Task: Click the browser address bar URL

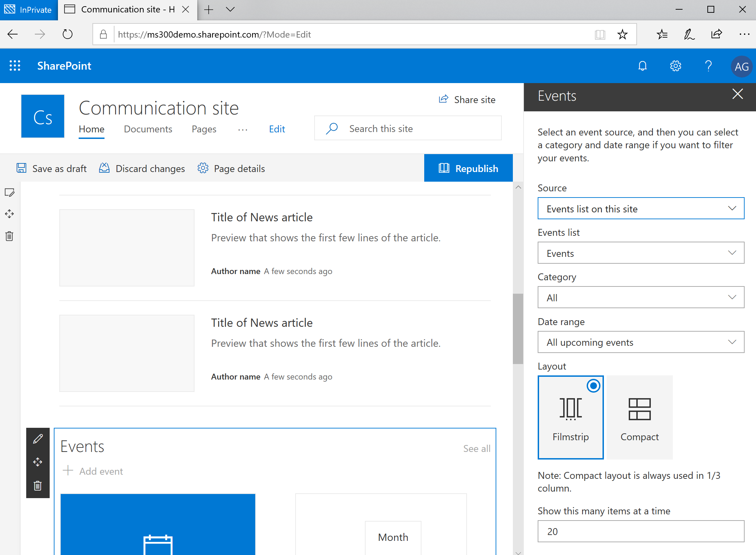Action: click(x=214, y=34)
